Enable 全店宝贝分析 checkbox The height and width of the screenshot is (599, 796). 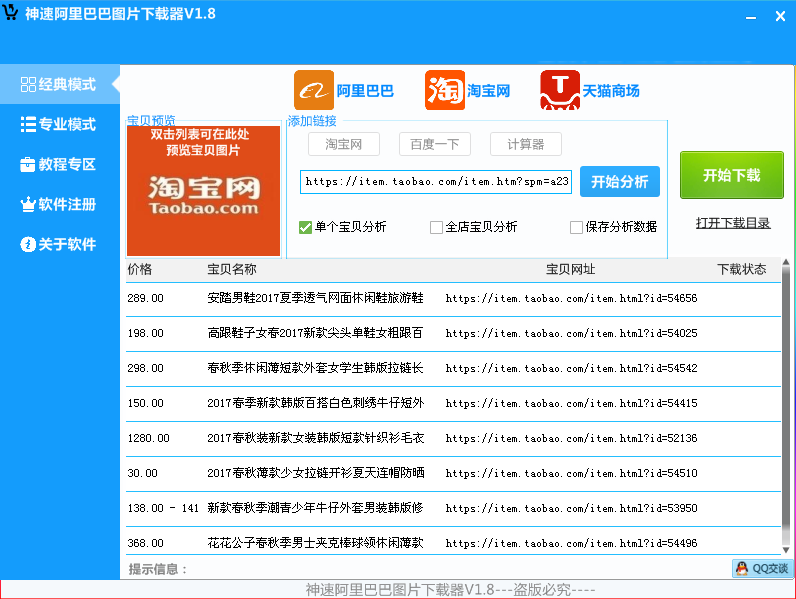(x=436, y=227)
